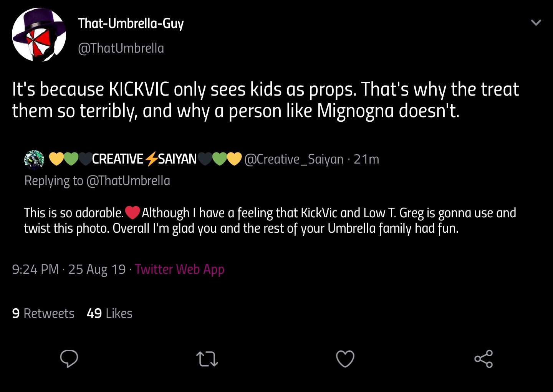Viewport: 553px width, 392px height.
Task: Select the main tweet text about KICKVIC
Action: tap(265, 100)
